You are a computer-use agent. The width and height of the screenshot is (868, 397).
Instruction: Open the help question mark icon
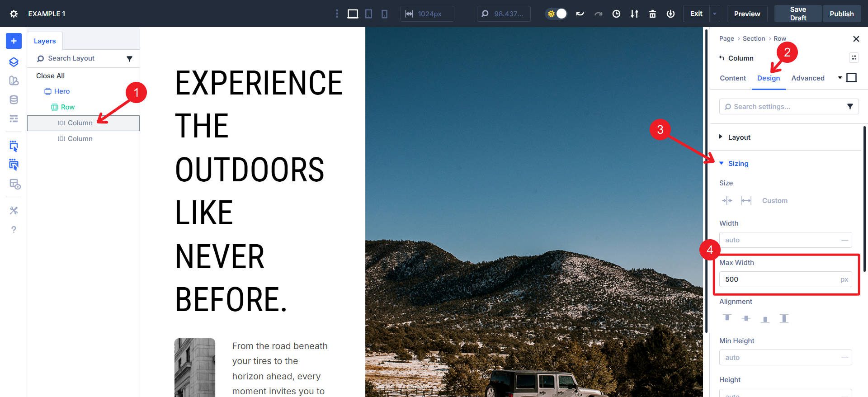[x=14, y=230]
